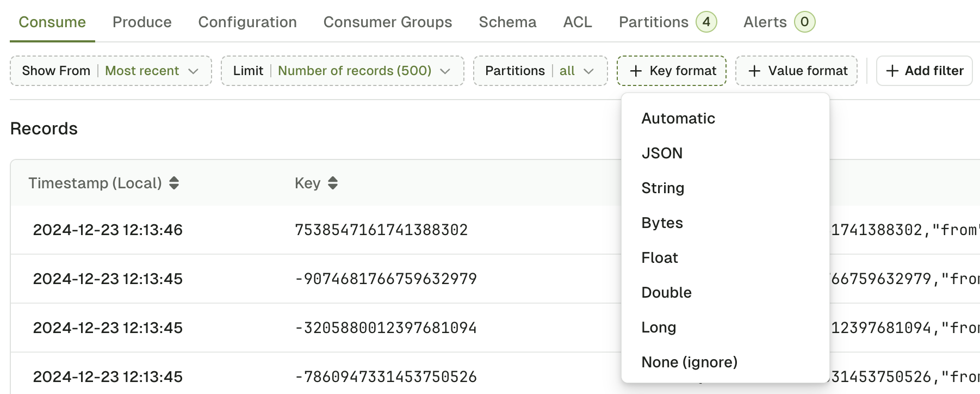The width and height of the screenshot is (980, 394).
Task: Click the Timestamp (Local) column header
Action: (95, 183)
